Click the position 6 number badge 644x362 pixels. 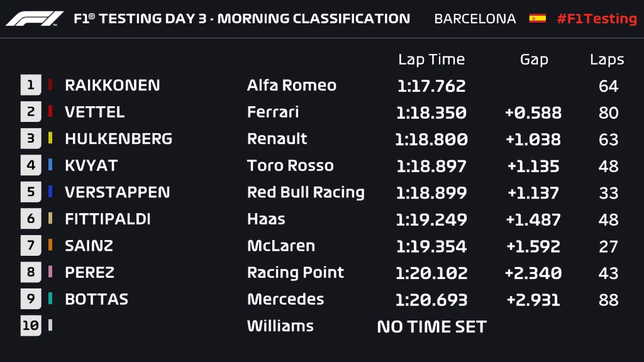point(30,219)
